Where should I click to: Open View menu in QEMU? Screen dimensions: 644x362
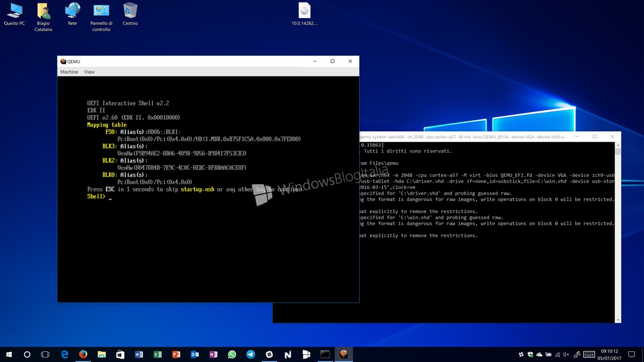(x=89, y=72)
